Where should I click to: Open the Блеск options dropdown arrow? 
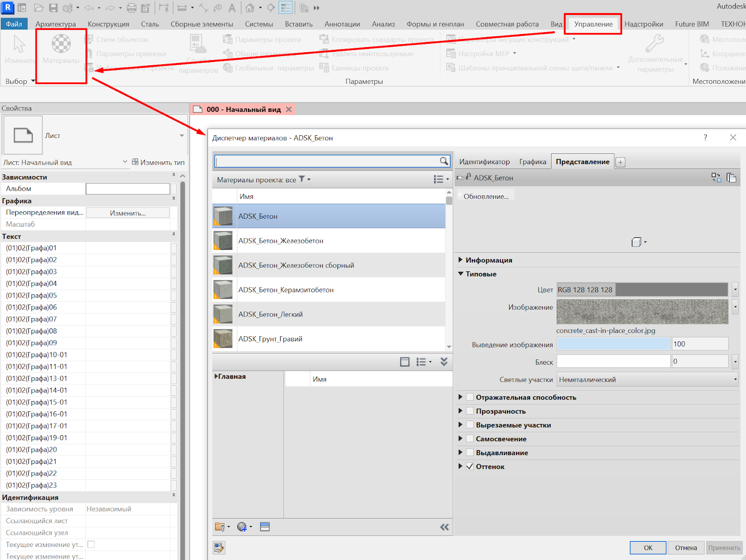pyautogui.click(x=735, y=361)
